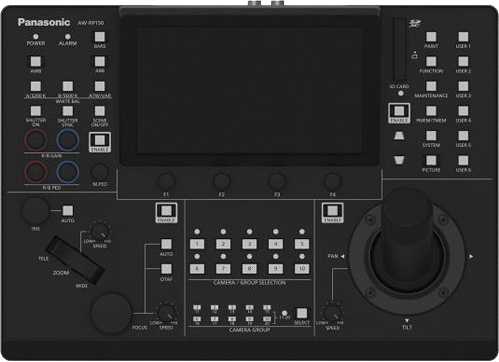The image size is (499, 362).
Task: Select camera 3 button
Action: (249, 244)
